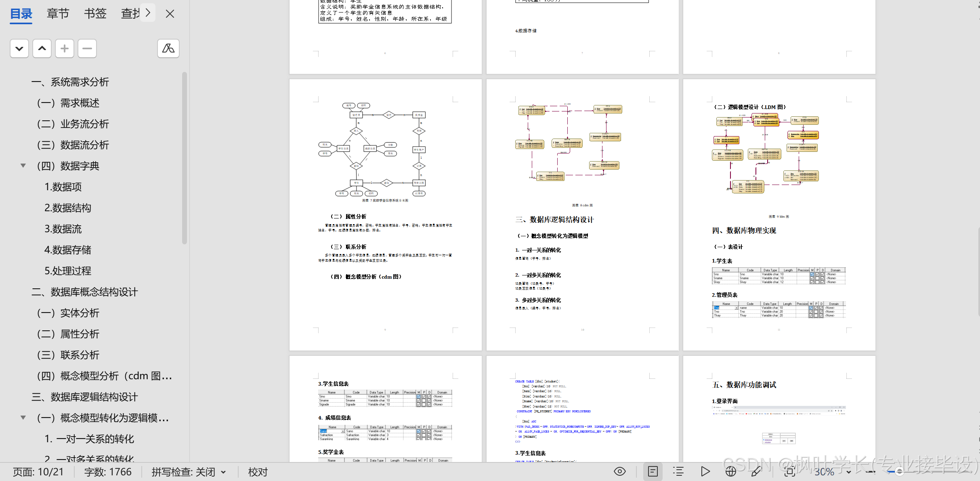Screen dimensions: 980x481
Task: Switch to the 章节 tab
Action: point(58,14)
